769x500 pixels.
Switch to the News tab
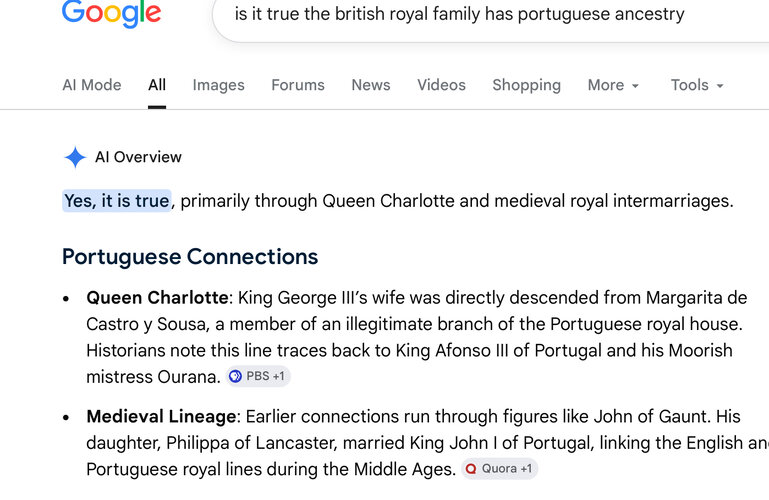click(371, 85)
